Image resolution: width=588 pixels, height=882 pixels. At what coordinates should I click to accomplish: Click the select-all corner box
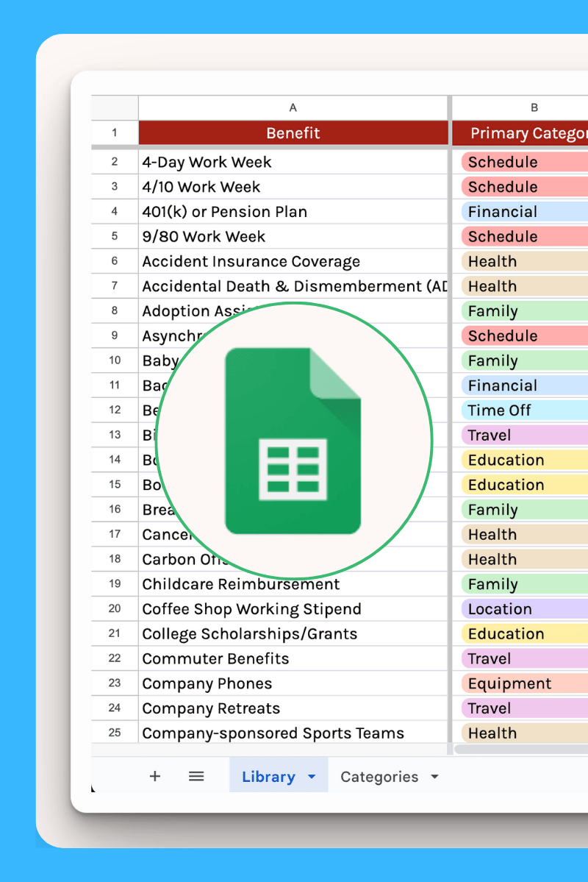click(115, 107)
